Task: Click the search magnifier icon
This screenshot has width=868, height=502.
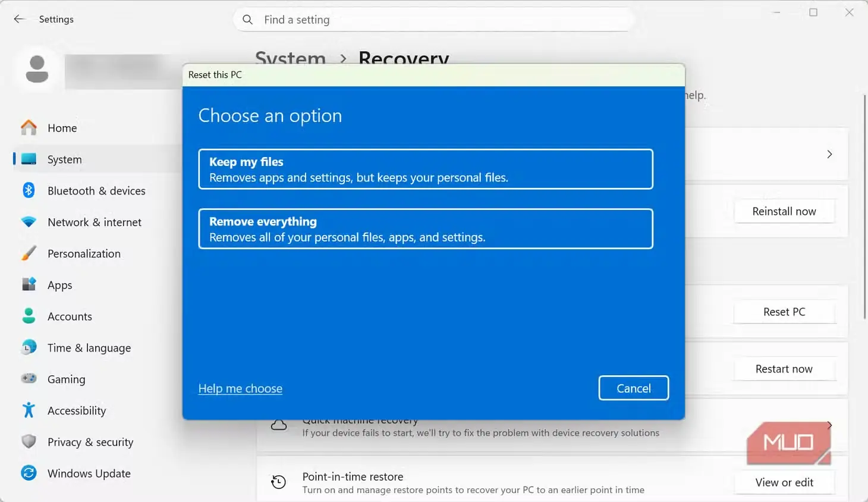Action: (x=248, y=20)
